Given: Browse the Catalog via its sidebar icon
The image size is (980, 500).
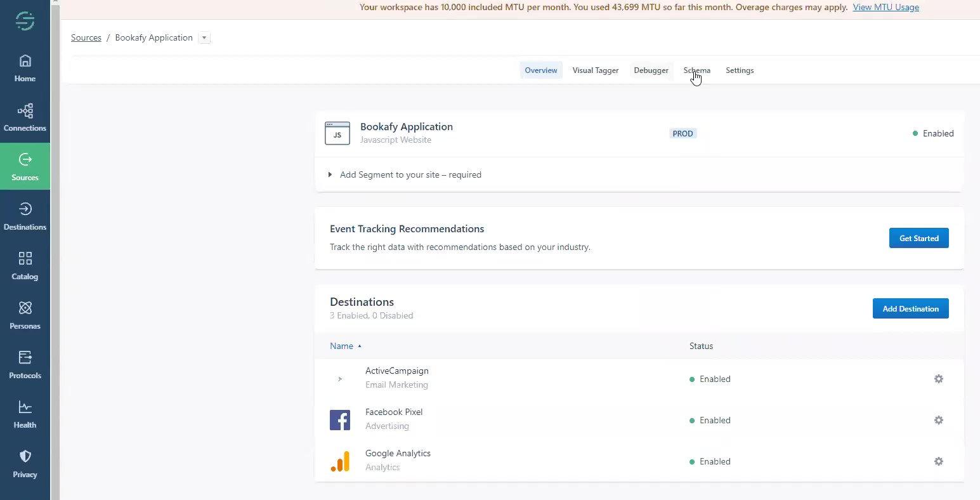Looking at the screenshot, I should click(x=25, y=265).
